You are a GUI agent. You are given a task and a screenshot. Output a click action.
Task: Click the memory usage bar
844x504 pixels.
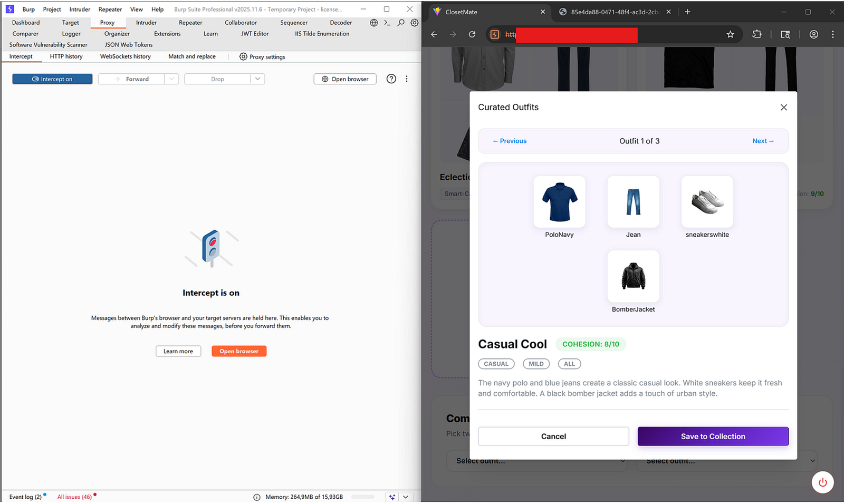[x=362, y=497]
